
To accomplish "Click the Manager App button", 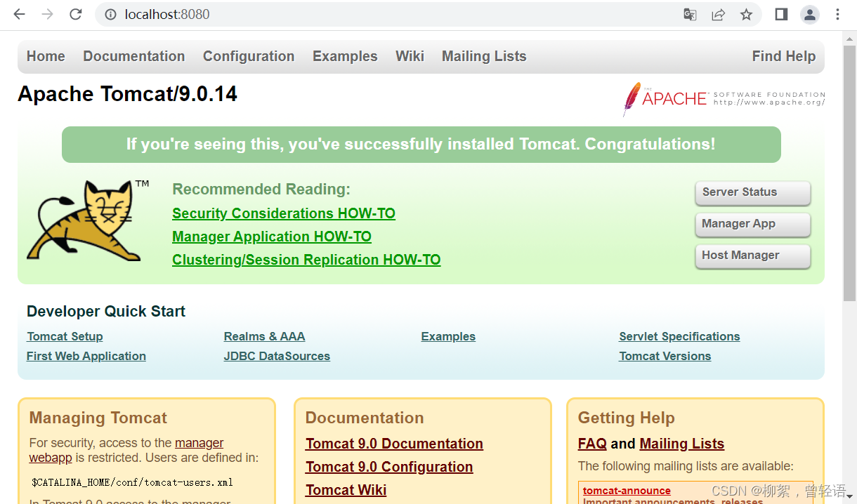I will [x=753, y=224].
